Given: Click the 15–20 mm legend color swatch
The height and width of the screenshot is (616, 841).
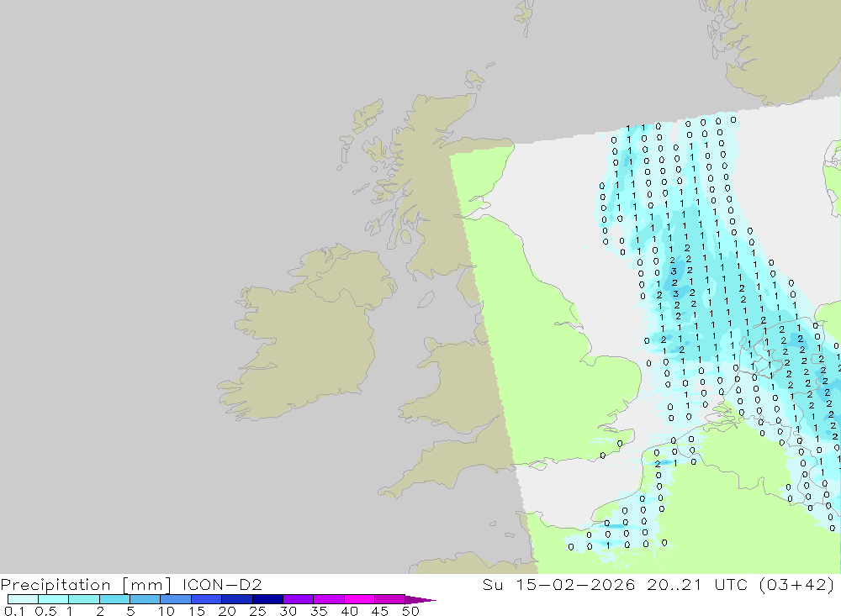Looking at the screenshot, I should [206, 599].
